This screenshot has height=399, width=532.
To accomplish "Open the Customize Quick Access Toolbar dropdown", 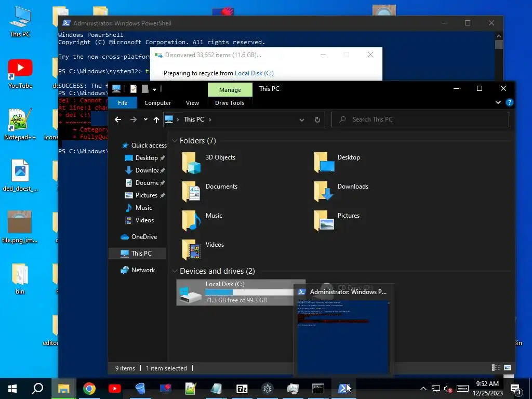I will [154, 89].
